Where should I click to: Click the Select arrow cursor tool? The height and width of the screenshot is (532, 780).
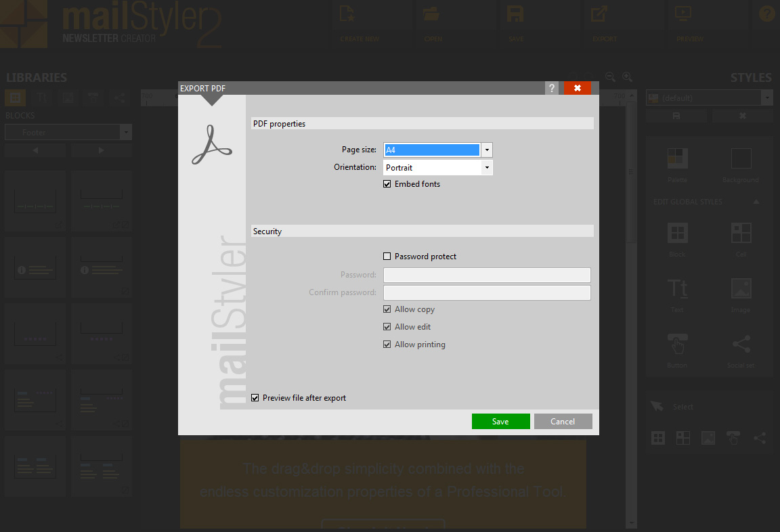[x=657, y=405]
